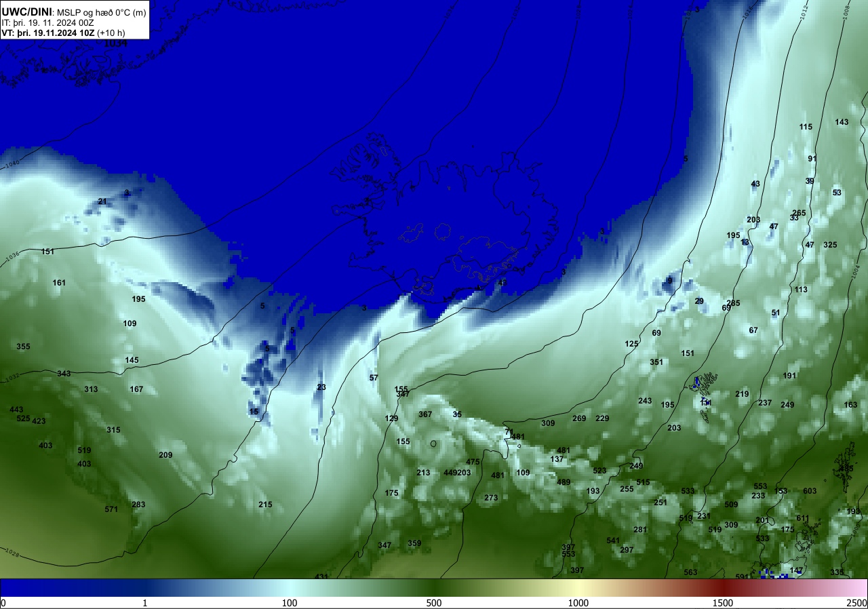Click the "100" tick on the color scale
Screen dimensions: 868x609
point(290,603)
